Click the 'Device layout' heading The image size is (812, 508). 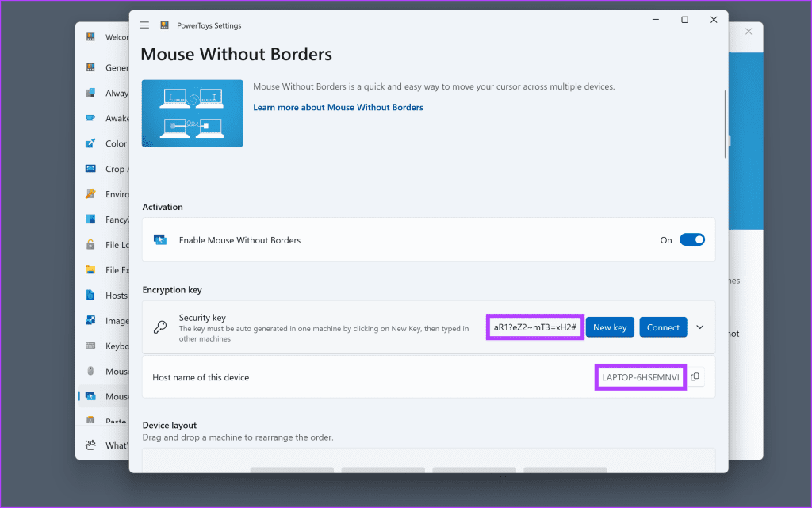point(170,426)
